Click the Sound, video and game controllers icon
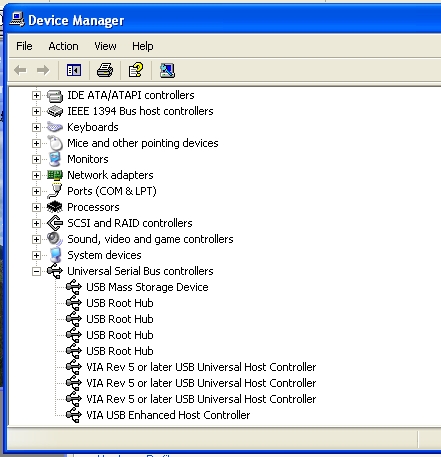Image resolution: width=441 pixels, height=457 pixels. tap(55, 239)
